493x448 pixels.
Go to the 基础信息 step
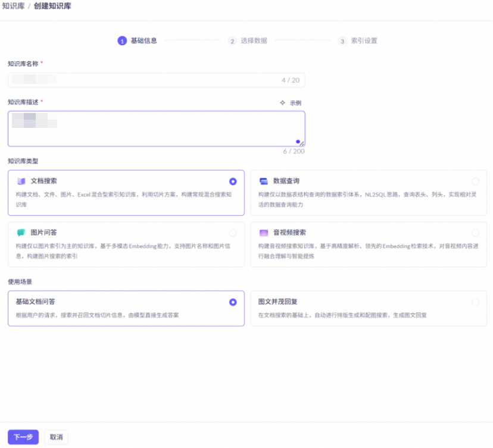click(143, 41)
